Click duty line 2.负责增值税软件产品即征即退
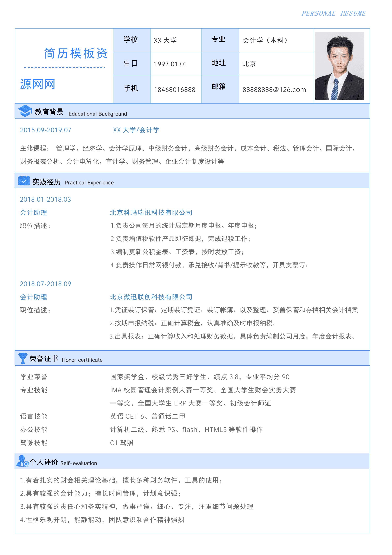Viewport: 392px width, 555px height. tap(181, 239)
